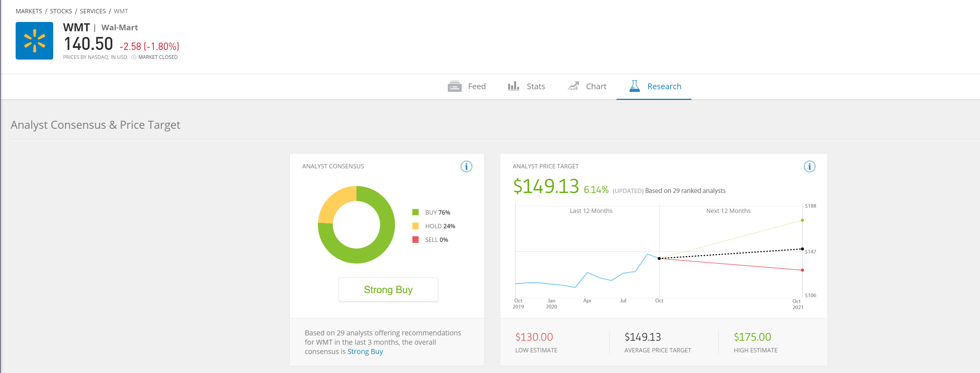Click the yellow HOLD legend swatch

click(415, 226)
